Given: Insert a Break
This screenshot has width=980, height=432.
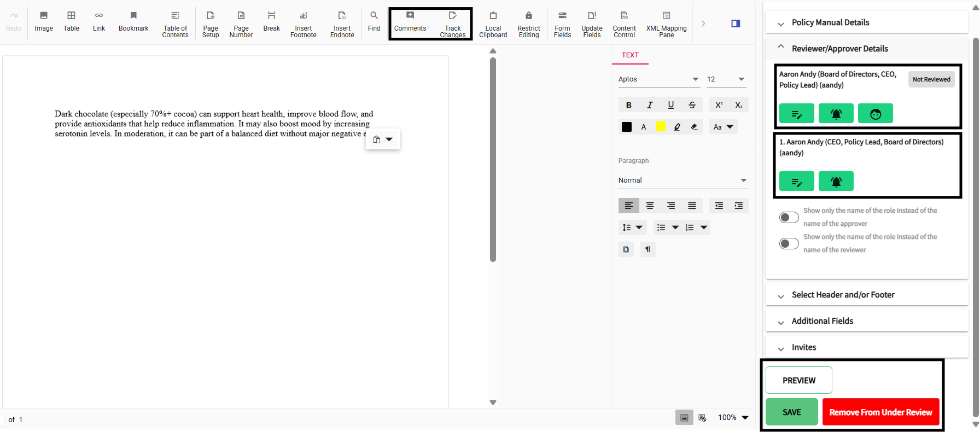Looking at the screenshot, I should (272, 22).
